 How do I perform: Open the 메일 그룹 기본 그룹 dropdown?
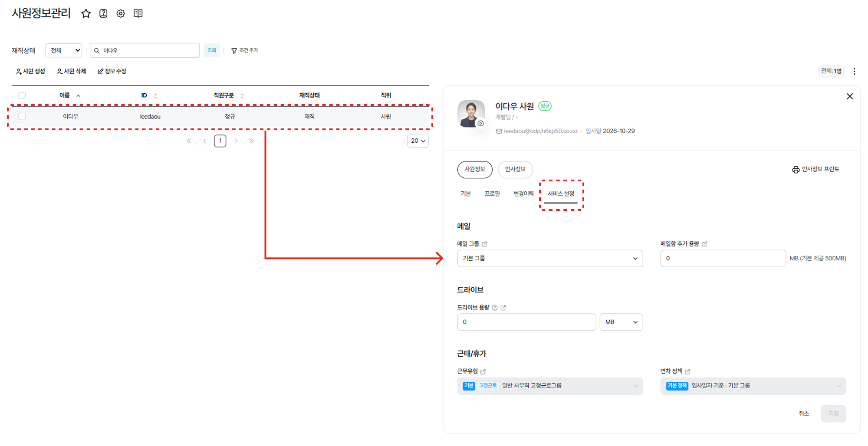tap(550, 258)
